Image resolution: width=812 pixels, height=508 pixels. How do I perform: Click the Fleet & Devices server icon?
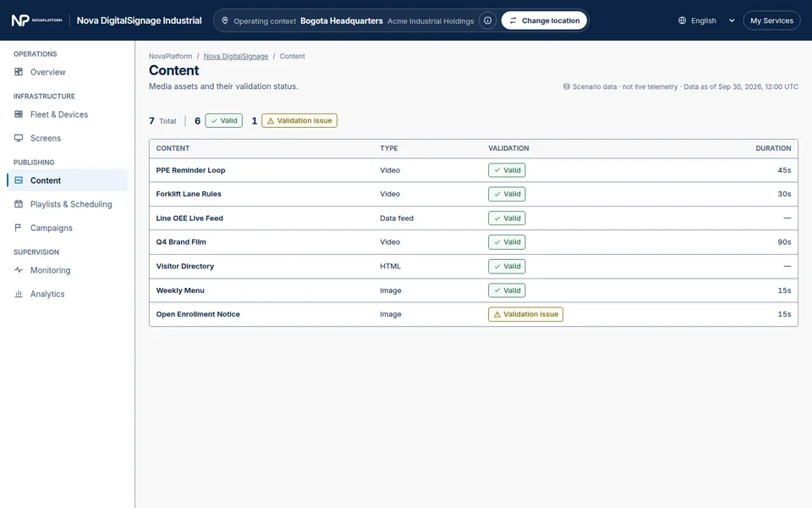pyautogui.click(x=19, y=114)
